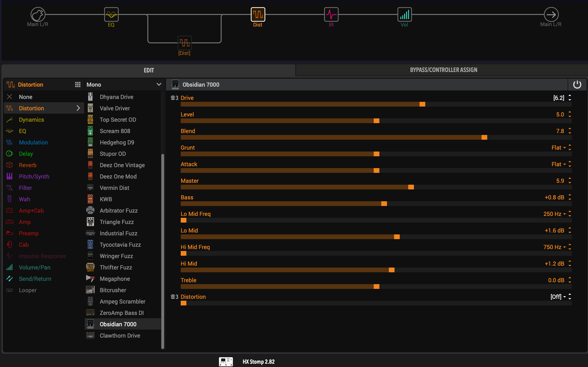Click the HX Stomp device icon
Image resolution: width=588 pixels, height=367 pixels.
226,361
